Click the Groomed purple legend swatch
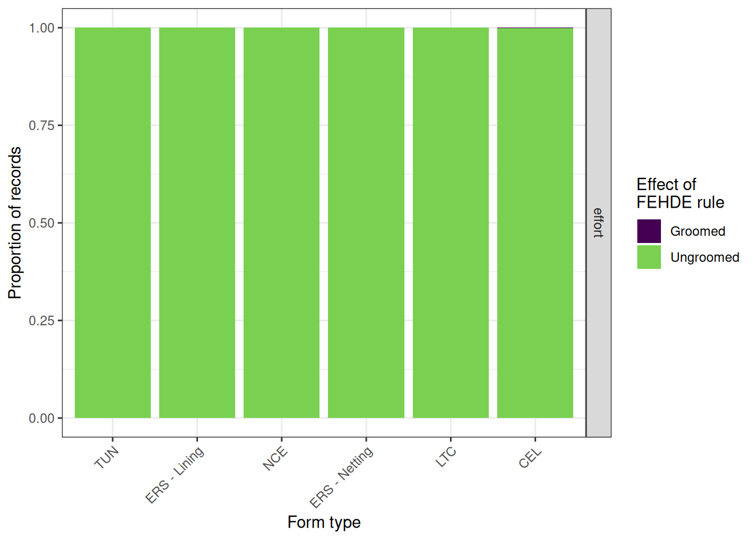Screen dimensions: 756x540 coord(649,231)
